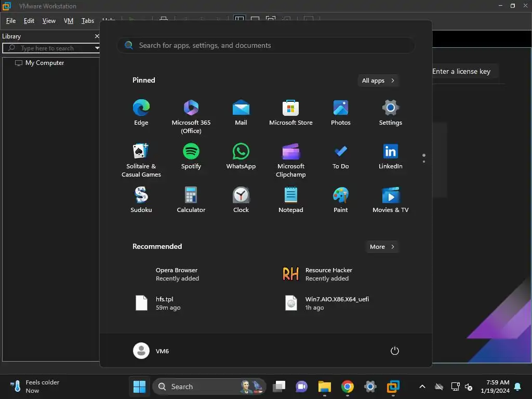Open VM6 user account menu
Screen dimensions: 532x399
(x=151, y=351)
